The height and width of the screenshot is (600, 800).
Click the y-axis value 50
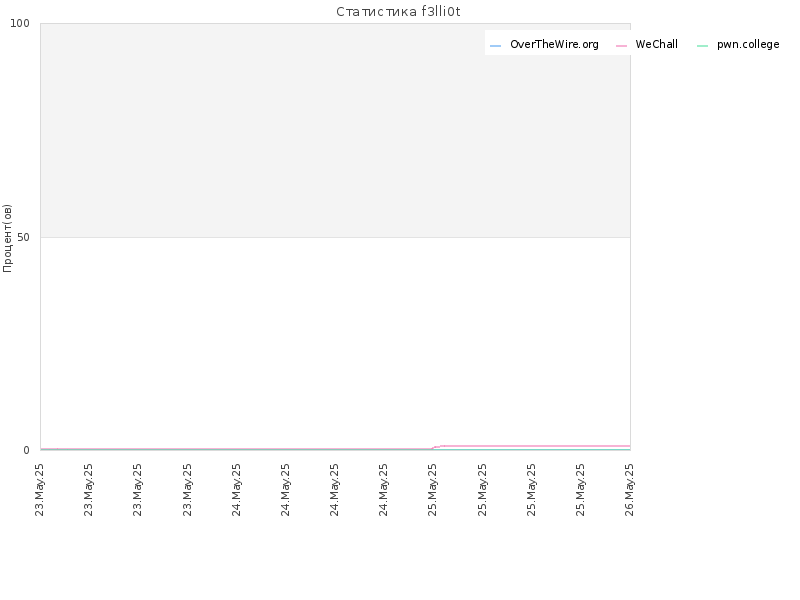point(23,238)
